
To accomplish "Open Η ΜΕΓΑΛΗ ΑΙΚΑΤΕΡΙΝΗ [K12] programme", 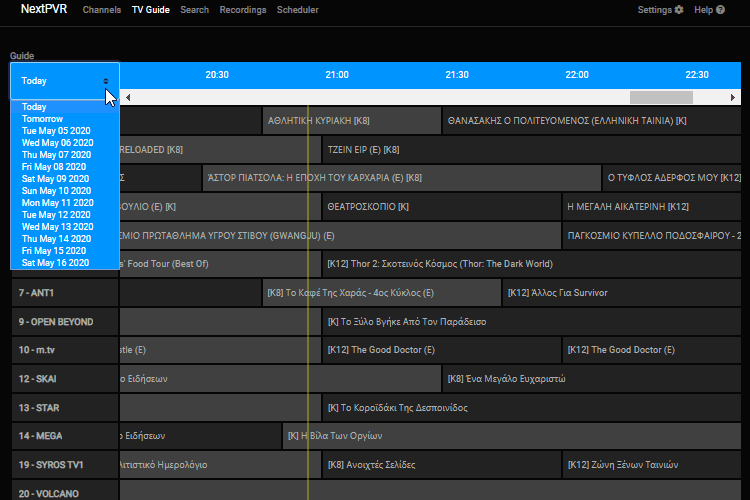I will click(652, 207).
